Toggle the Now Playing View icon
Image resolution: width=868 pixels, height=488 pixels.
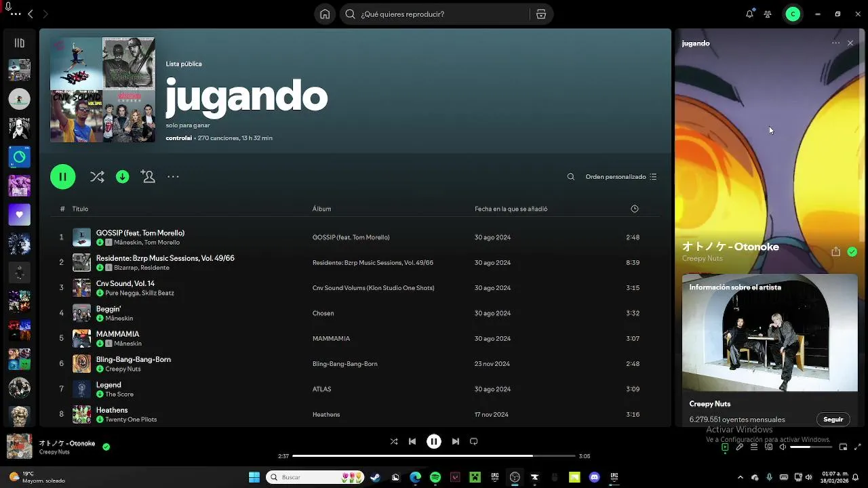(x=725, y=447)
